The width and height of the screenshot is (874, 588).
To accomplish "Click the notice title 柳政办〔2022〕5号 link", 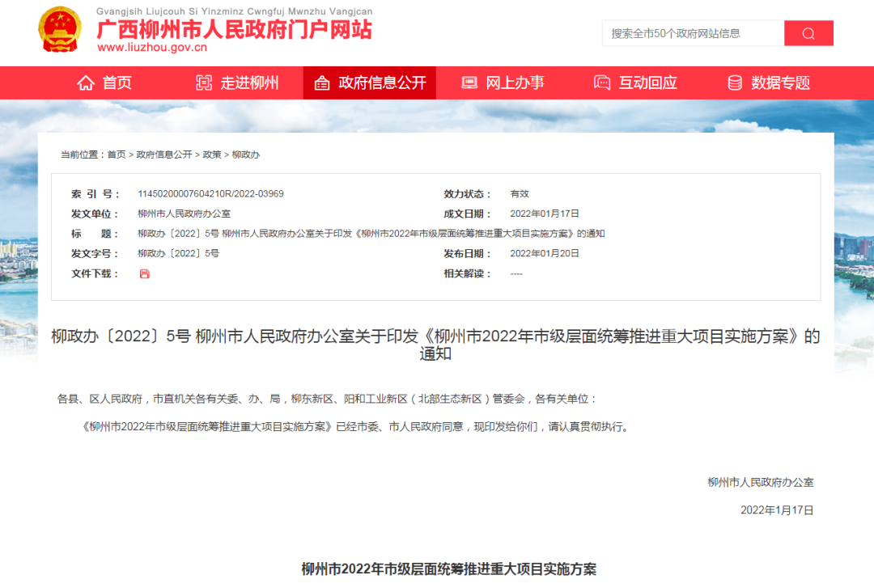I will (437, 338).
